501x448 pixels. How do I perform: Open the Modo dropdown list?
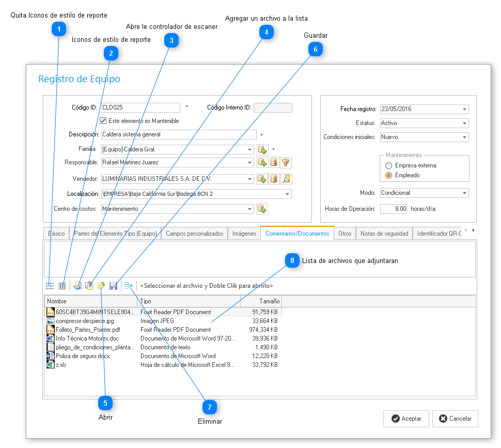(x=465, y=193)
